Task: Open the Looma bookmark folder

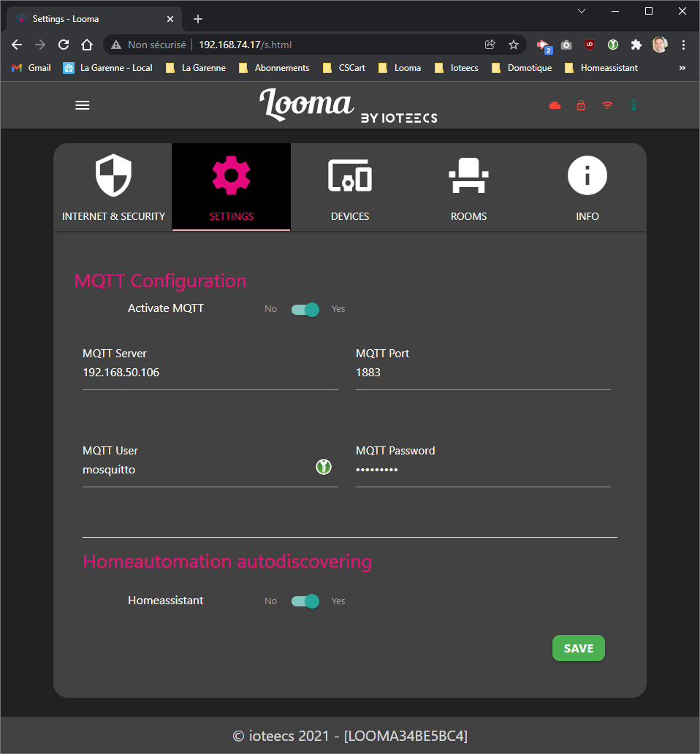Action: pyautogui.click(x=400, y=68)
